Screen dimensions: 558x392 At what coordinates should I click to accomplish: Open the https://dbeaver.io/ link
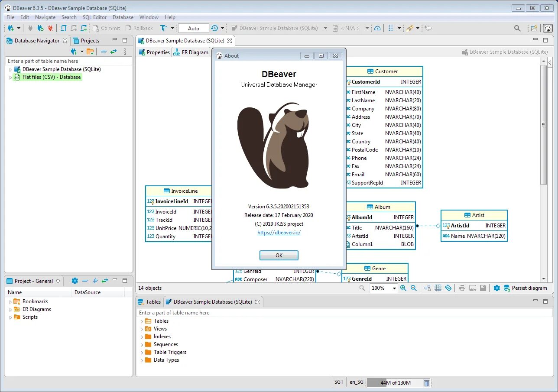click(279, 233)
